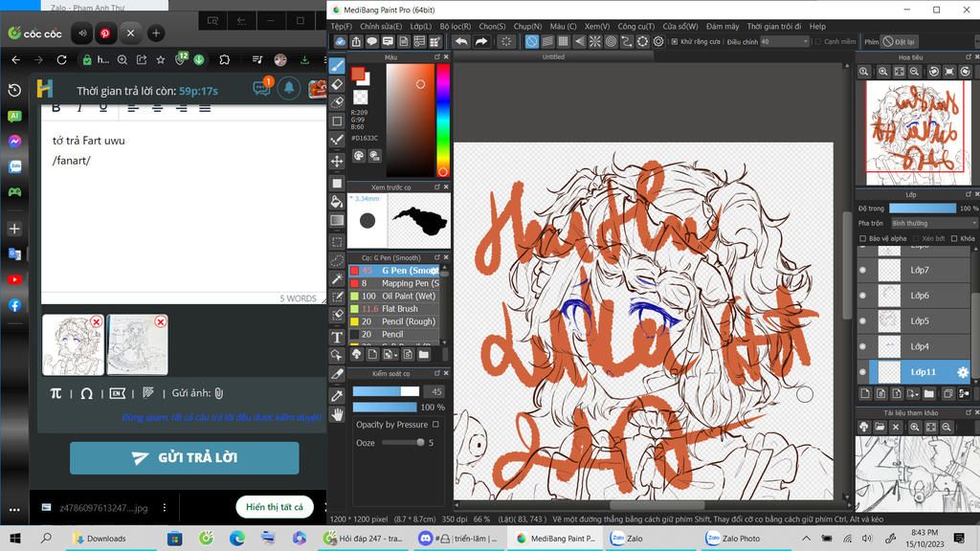This screenshot has height=551, width=980.
Task: Hide layer Lớp5
Action: click(863, 321)
